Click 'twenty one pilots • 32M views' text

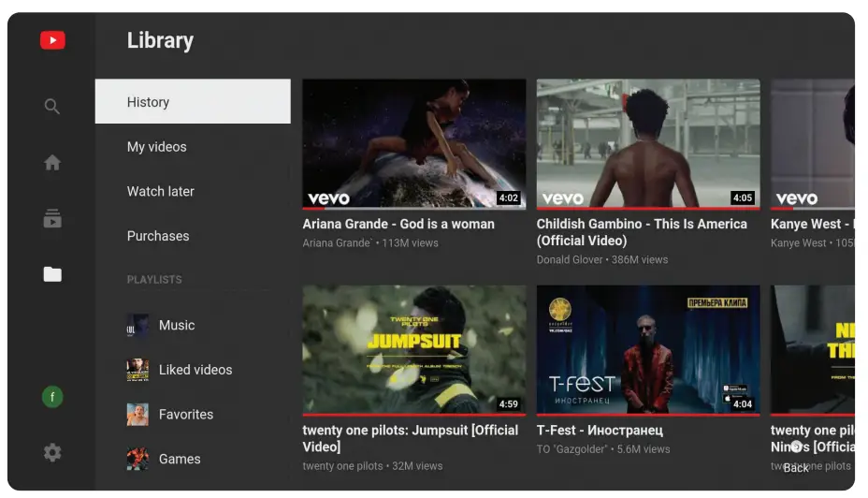[372, 466]
